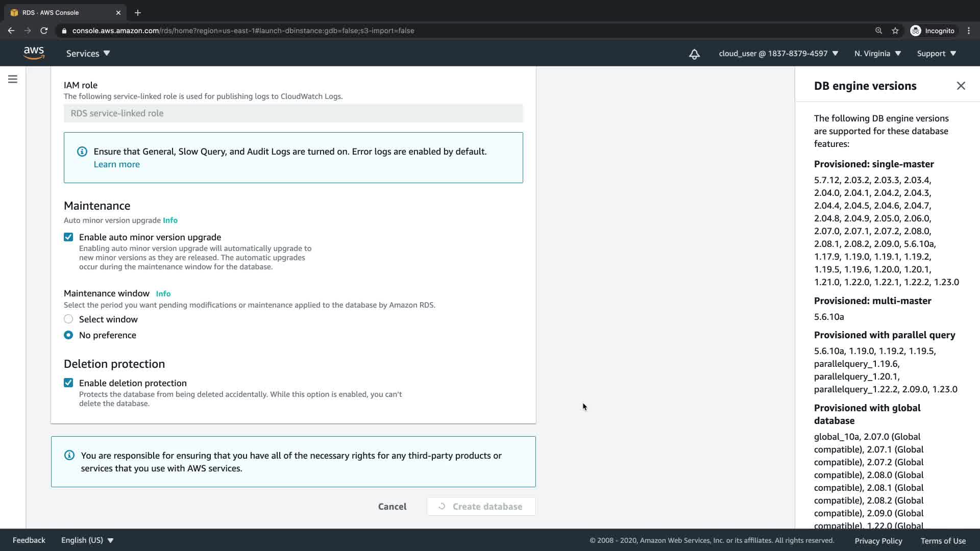Bookmark page with star icon
980x551 pixels.
[895, 31]
